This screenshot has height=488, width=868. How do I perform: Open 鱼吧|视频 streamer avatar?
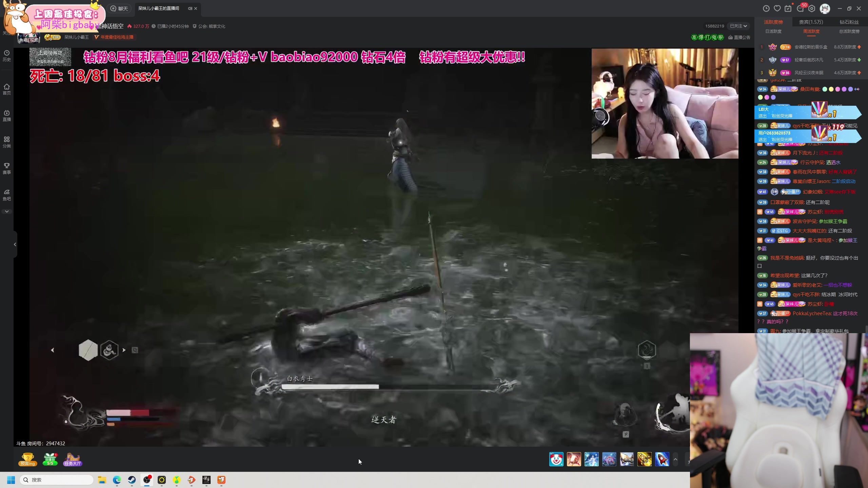pos(29,38)
